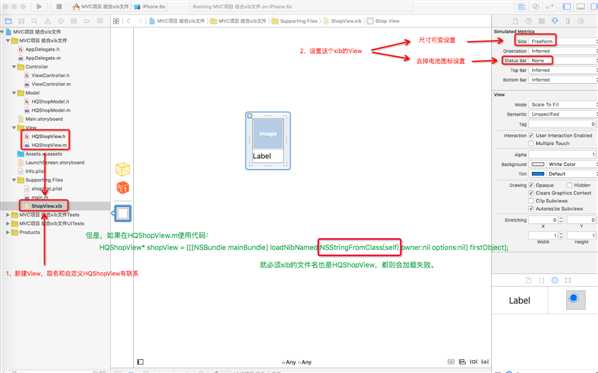Open the Mode Scale To Fill dropdown
This screenshot has width=598, height=373.
[563, 105]
